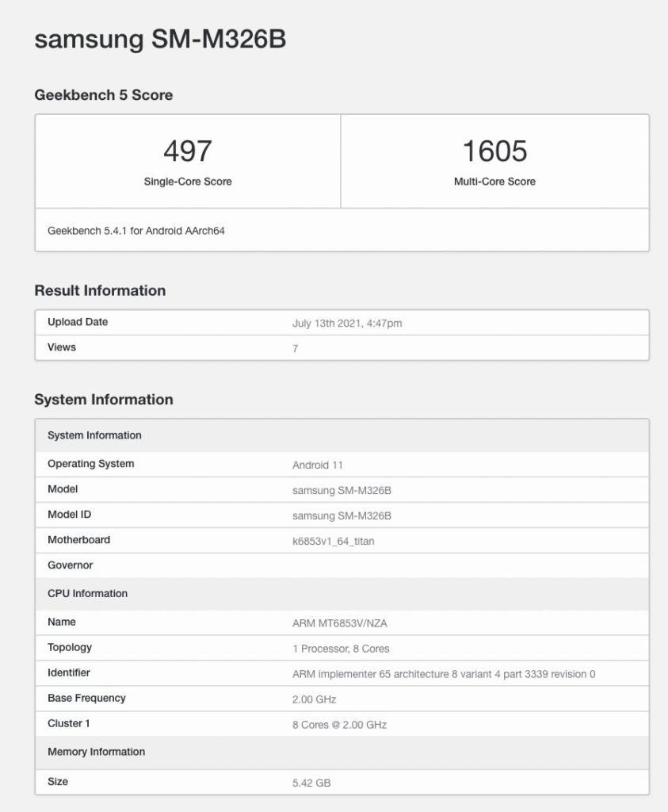668x812 pixels.
Task: Click the System Information section heading
Action: pos(104,400)
